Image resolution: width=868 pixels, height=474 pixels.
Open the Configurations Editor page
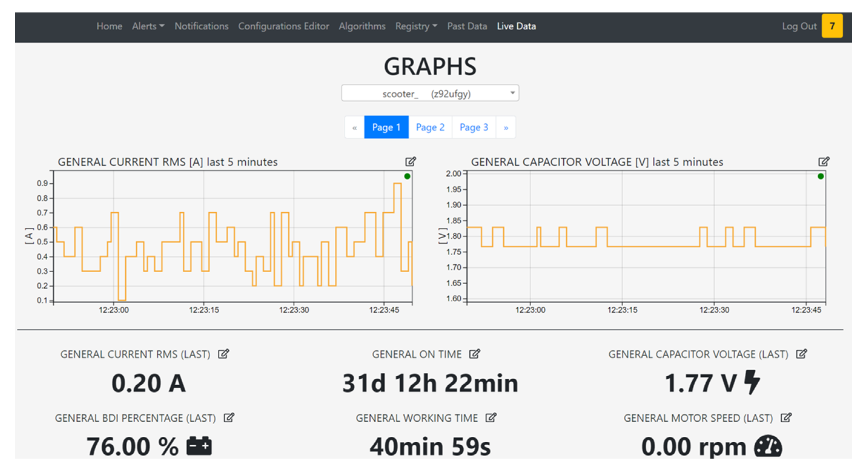[x=283, y=26]
